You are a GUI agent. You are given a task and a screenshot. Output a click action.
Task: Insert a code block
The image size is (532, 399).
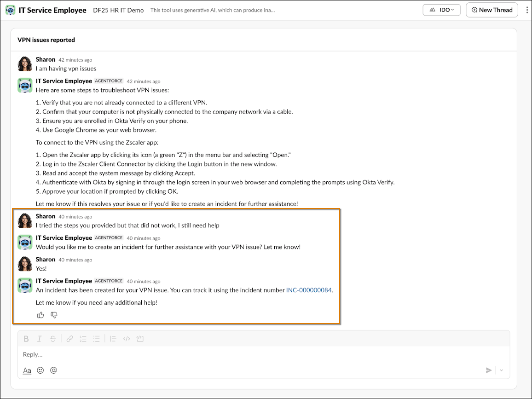click(140, 339)
